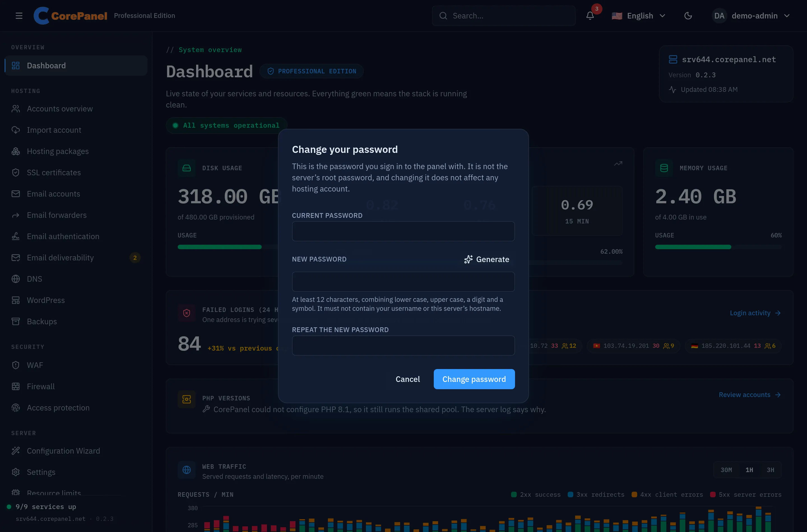Click the Disk usage progress bar
Screen dimensions: 807x532
point(228,247)
